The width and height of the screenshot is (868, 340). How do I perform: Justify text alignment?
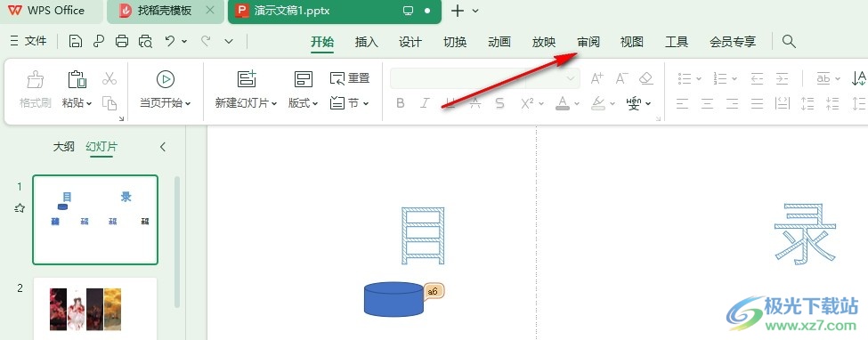758,103
